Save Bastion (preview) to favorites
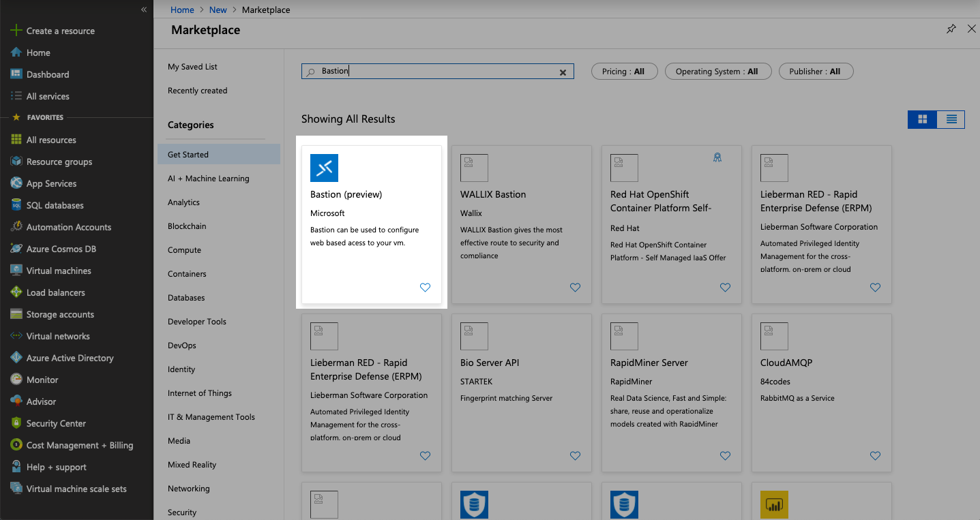Image resolution: width=980 pixels, height=520 pixels. click(425, 288)
